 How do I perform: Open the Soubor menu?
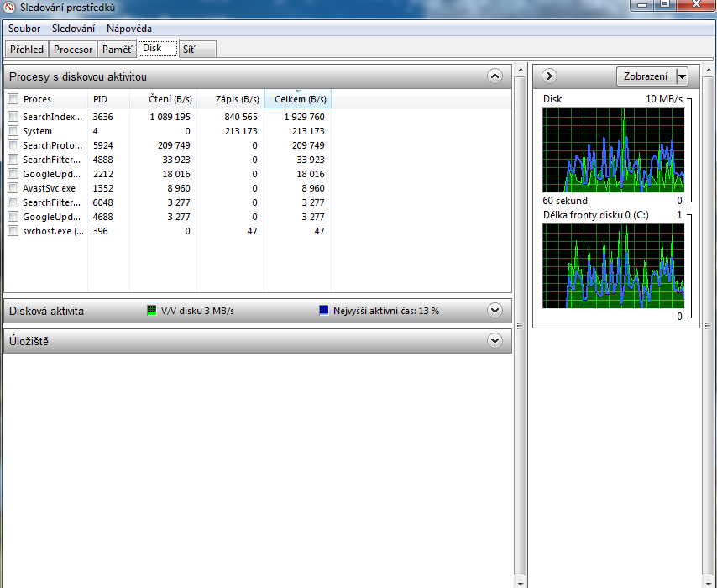pyautogui.click(x=24, y=29)
